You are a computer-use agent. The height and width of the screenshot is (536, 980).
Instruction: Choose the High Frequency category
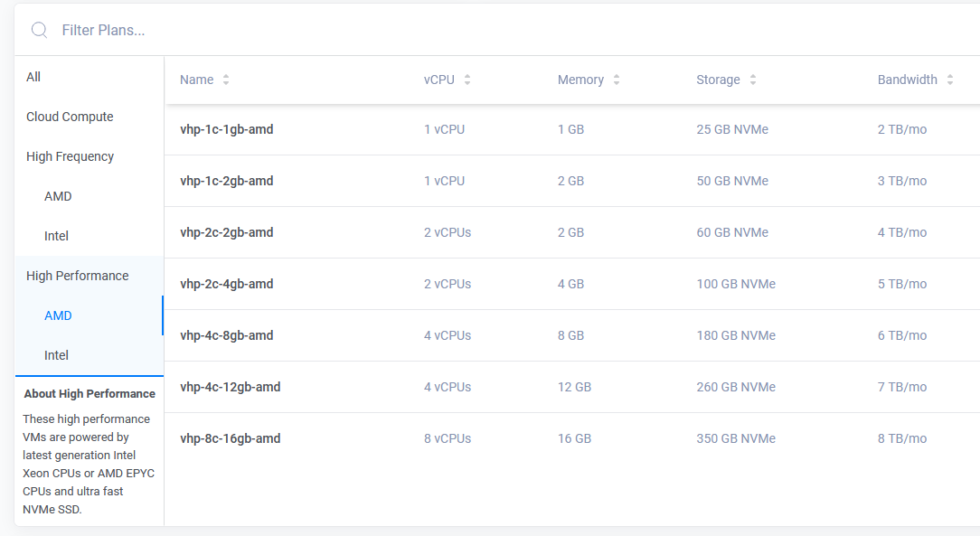click(x=70, y=156)
